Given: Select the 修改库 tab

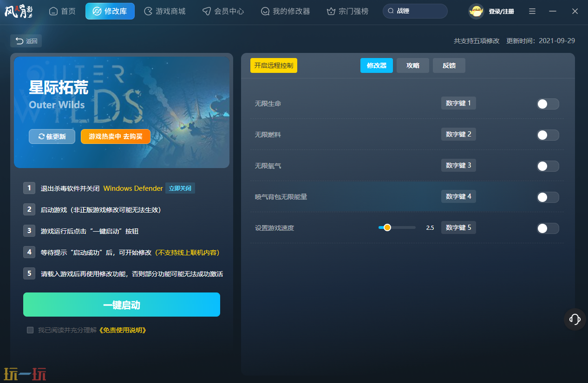Looking at the screenshot, I should coord(110,11).
